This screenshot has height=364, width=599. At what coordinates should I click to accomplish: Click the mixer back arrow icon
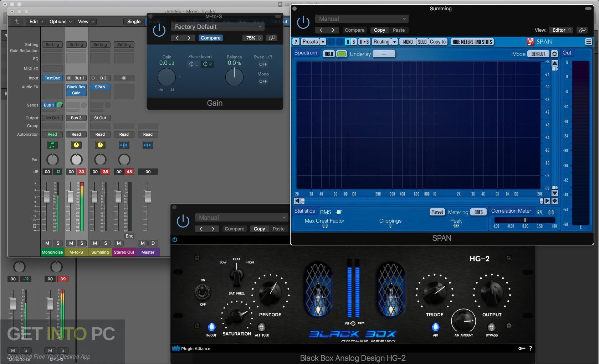tap(17, 21)
